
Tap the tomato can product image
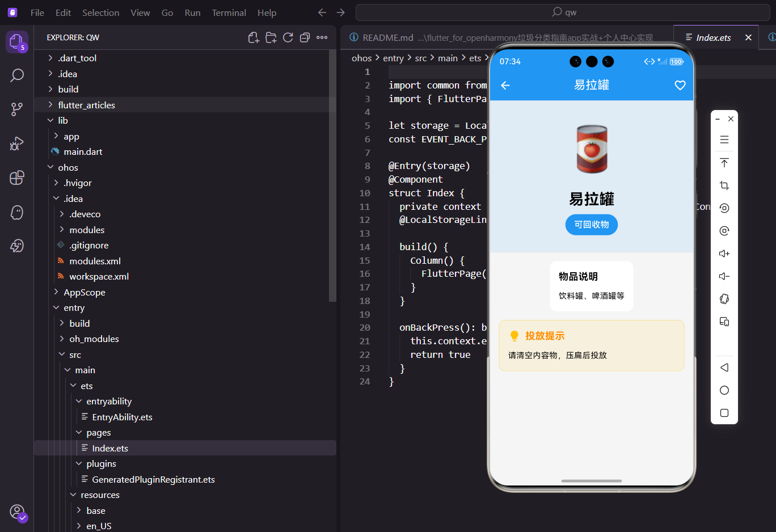[x=592, y=149]
